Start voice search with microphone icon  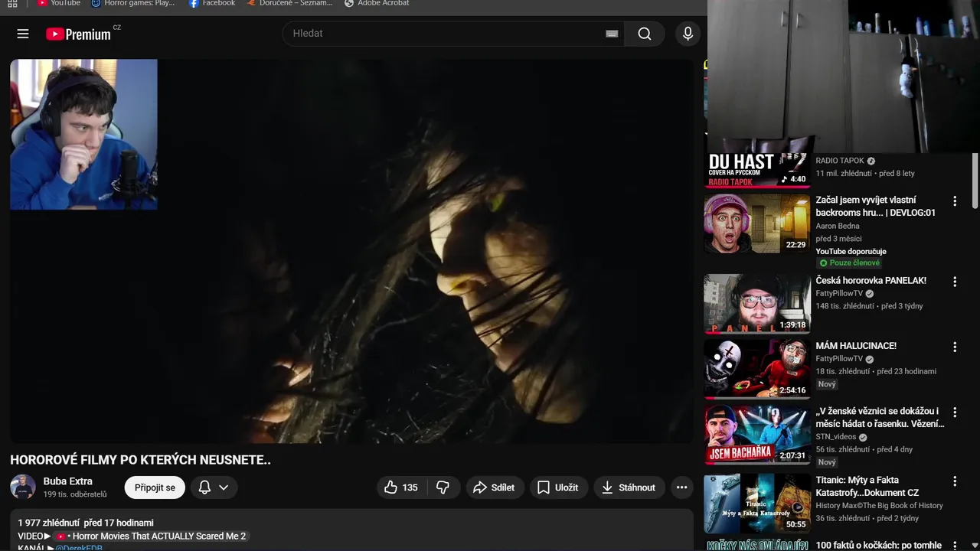[688, 34]
